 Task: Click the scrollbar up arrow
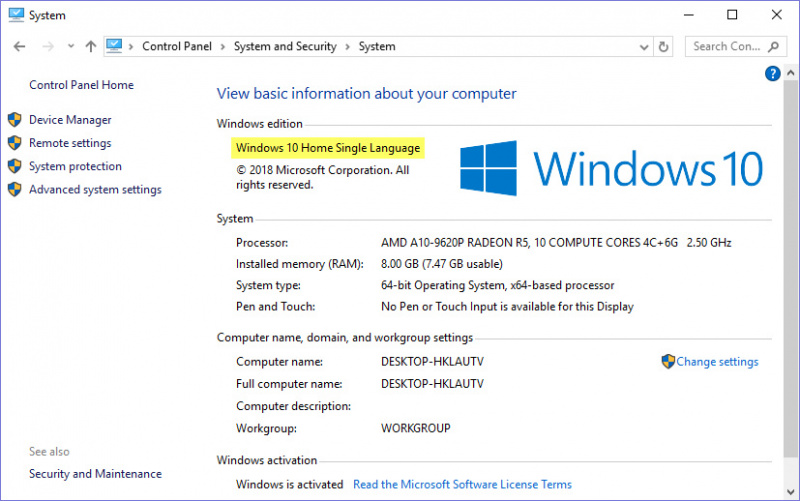coord(790,72)
